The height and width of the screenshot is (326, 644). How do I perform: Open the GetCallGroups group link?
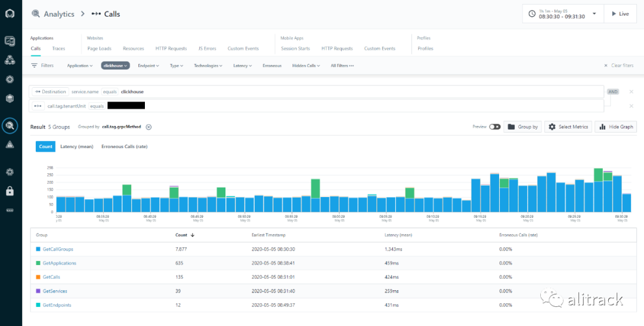(58, 249)
